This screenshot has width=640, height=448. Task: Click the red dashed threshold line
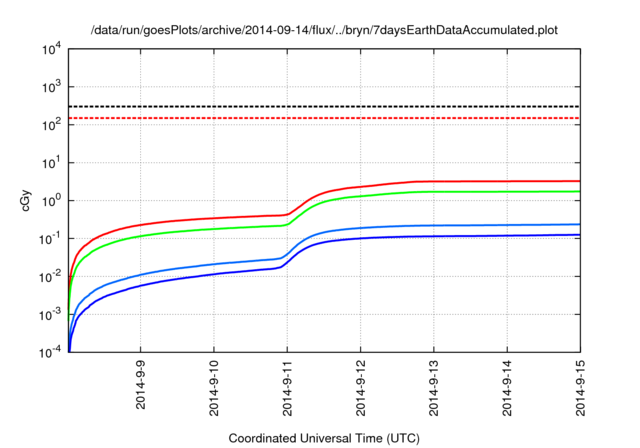pos(324,118)
